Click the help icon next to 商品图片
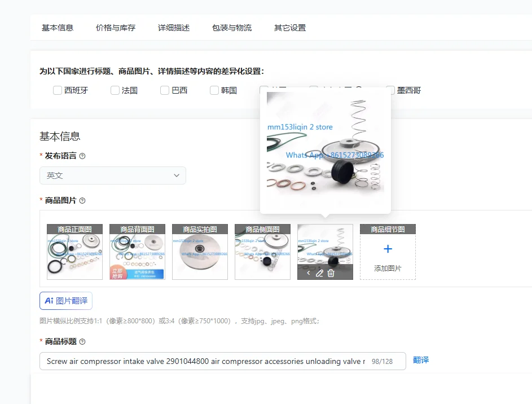The image size is (532, 404). [x=82, y=200]
